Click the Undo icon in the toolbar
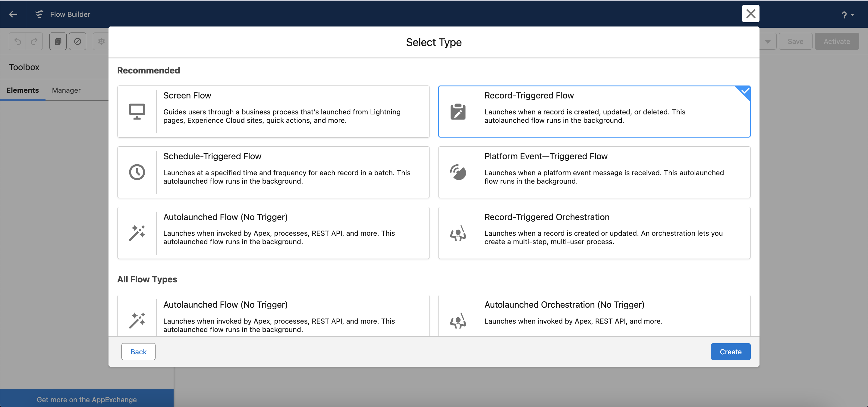This screenshot has width=868, height=407. (x=17, y=41)
